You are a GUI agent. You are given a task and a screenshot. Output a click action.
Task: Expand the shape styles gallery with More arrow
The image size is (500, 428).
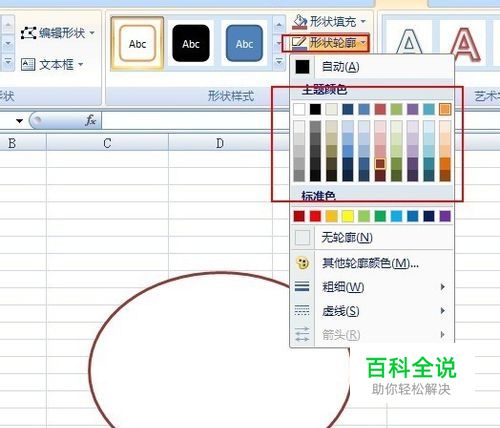click(x=279, y=61)
